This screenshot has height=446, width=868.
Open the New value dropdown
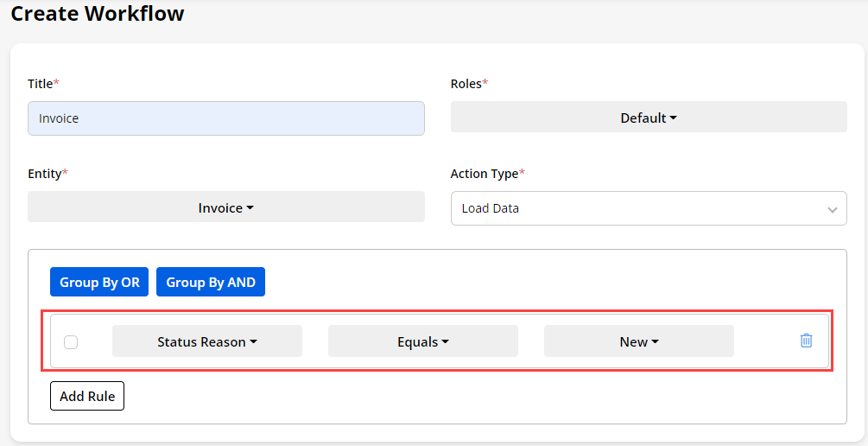pyautogui.click(x=638, y=341)
